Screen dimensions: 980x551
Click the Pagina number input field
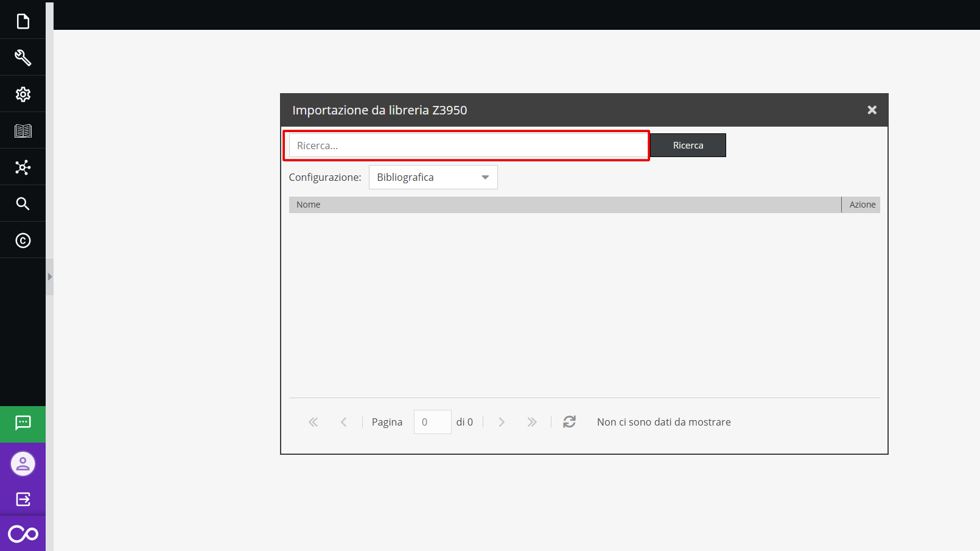click(432, 422)
